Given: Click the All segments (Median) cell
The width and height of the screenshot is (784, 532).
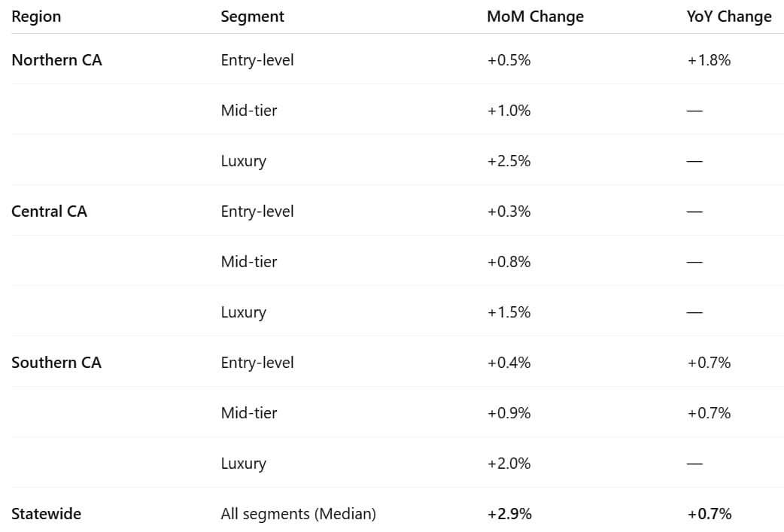Looking at the screenshot, I should coord(299,514).
